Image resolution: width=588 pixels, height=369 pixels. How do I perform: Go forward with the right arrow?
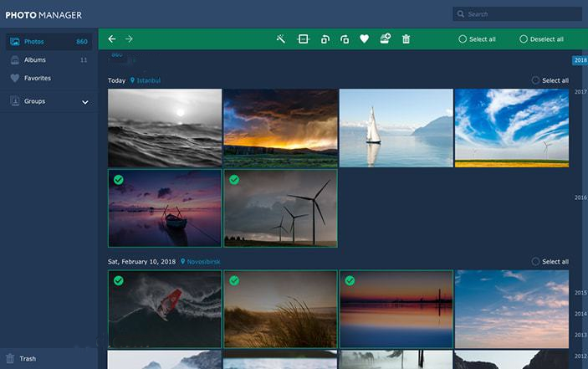129,39
